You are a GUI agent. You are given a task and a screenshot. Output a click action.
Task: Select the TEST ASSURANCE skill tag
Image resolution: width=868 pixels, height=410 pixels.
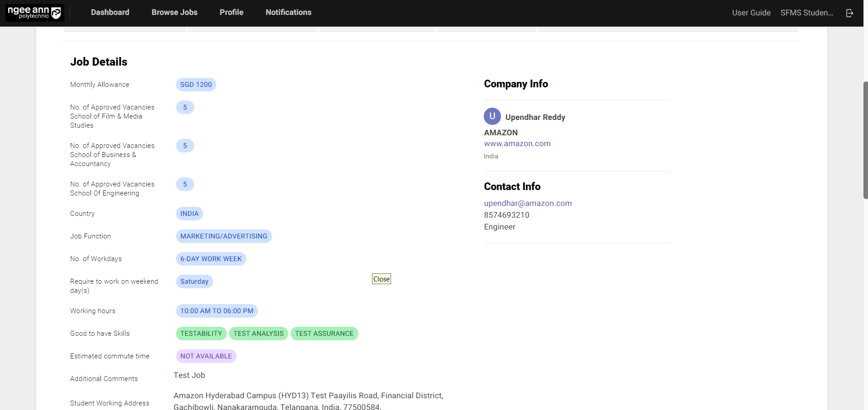coord(324,334)
